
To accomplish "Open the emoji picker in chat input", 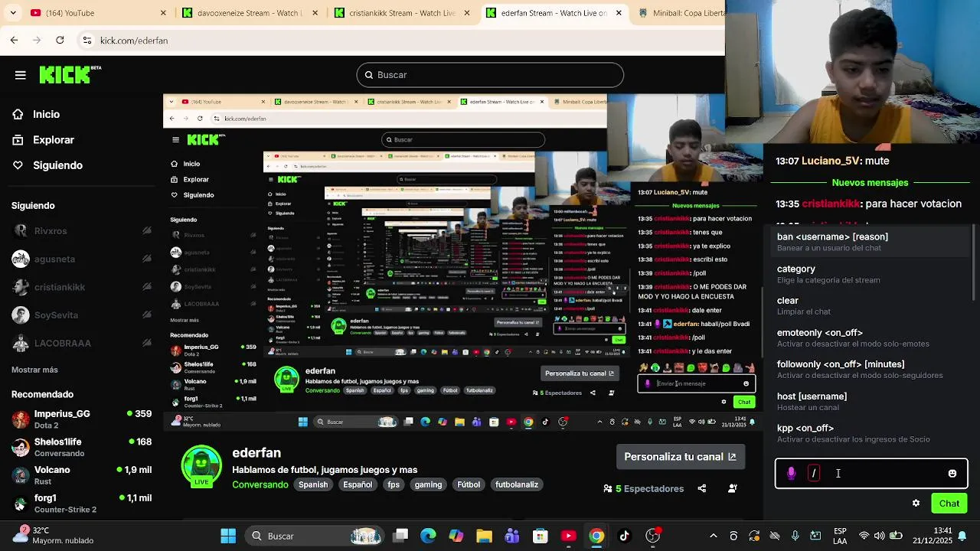I will pos(952,474).
